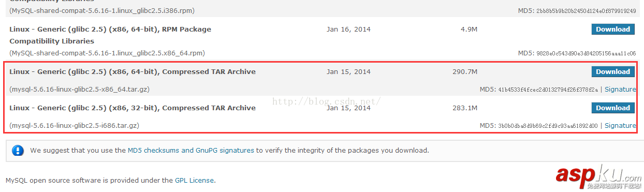Download the 64-bit RPM Compatibility Libraries package
Viewport: 644px width, 192px height.
click(613, 29)
